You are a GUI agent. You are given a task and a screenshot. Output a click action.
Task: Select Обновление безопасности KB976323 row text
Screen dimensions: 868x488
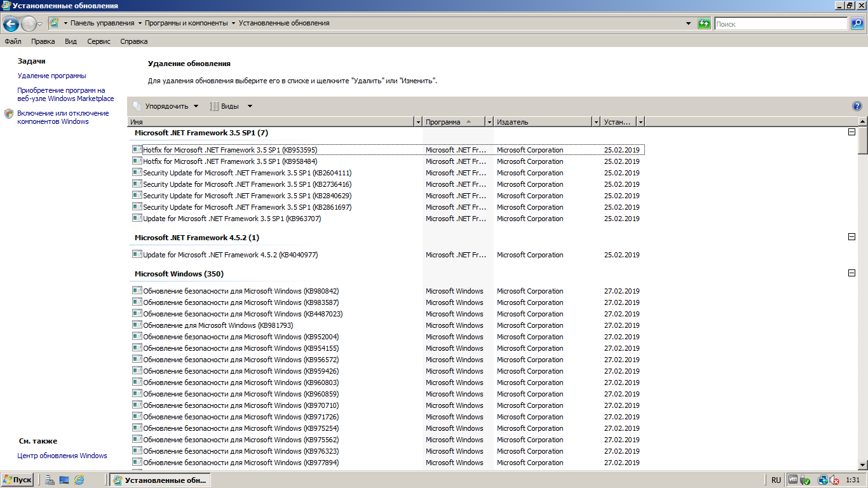coord(241,451)
